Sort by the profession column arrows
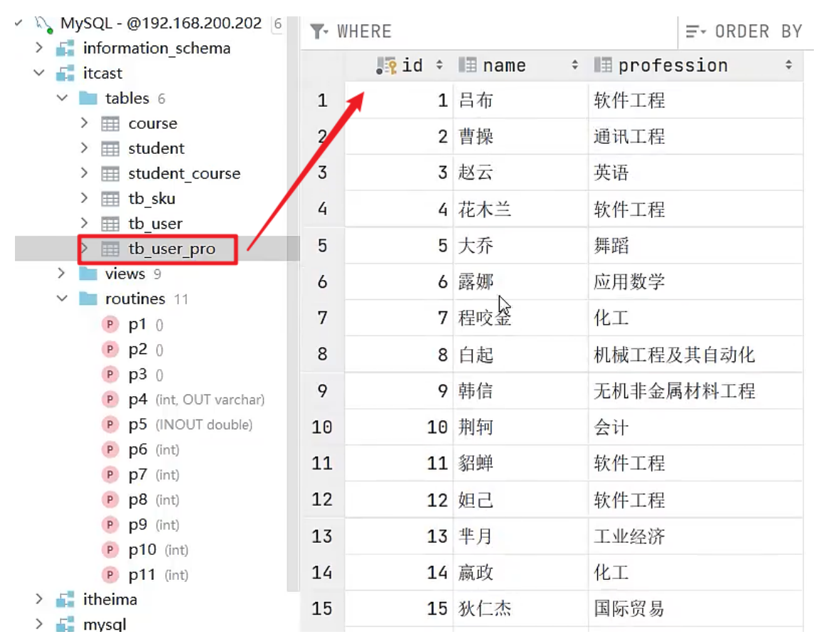 (789, 65)
